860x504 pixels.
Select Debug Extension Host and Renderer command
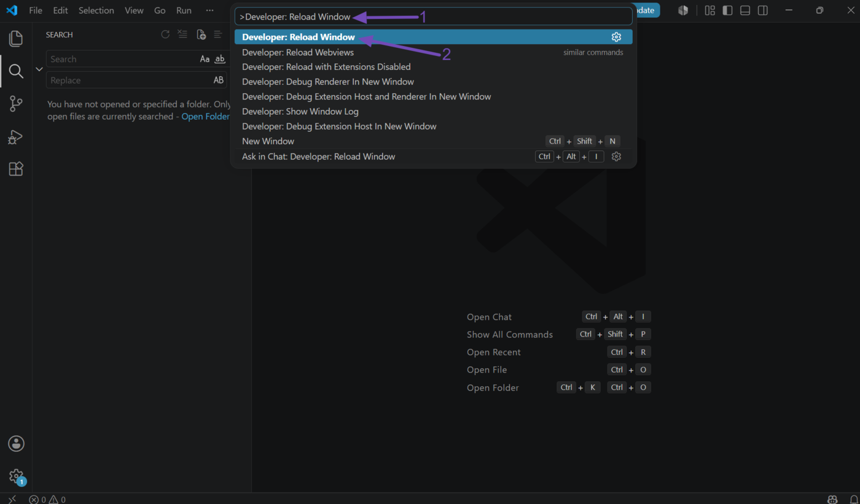click(x=433, y=96)
